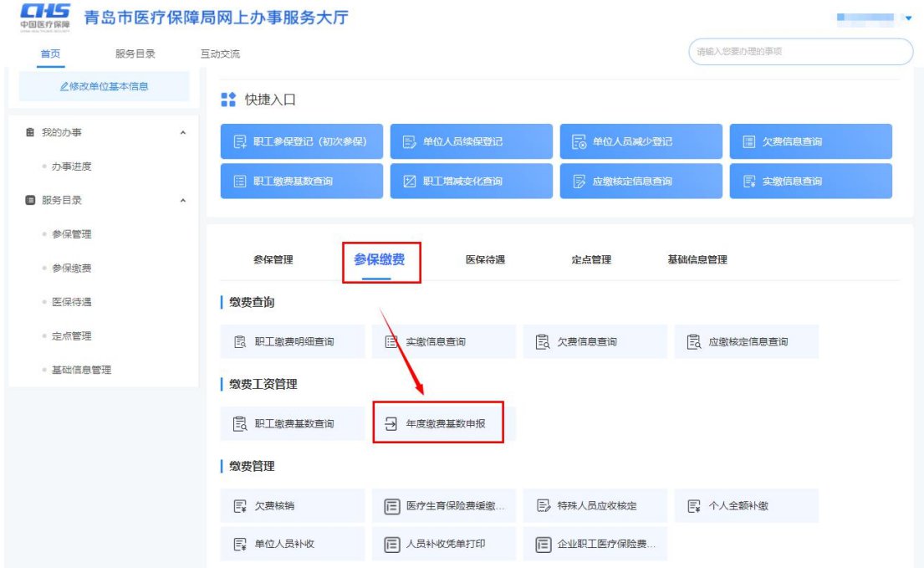Open the 服务目录 top nav item

pos(135,54)
